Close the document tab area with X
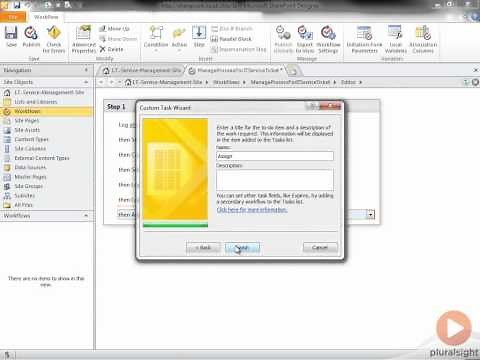The width and height of the screenshot is (480, 360). point(476,70)
